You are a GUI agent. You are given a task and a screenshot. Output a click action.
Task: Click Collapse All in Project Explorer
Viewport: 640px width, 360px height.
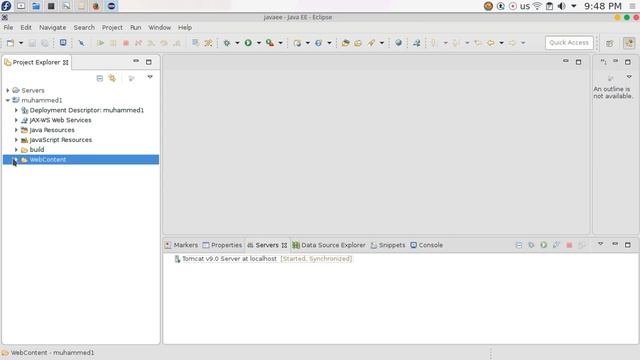pyautogui.click(x=100, y=78)
